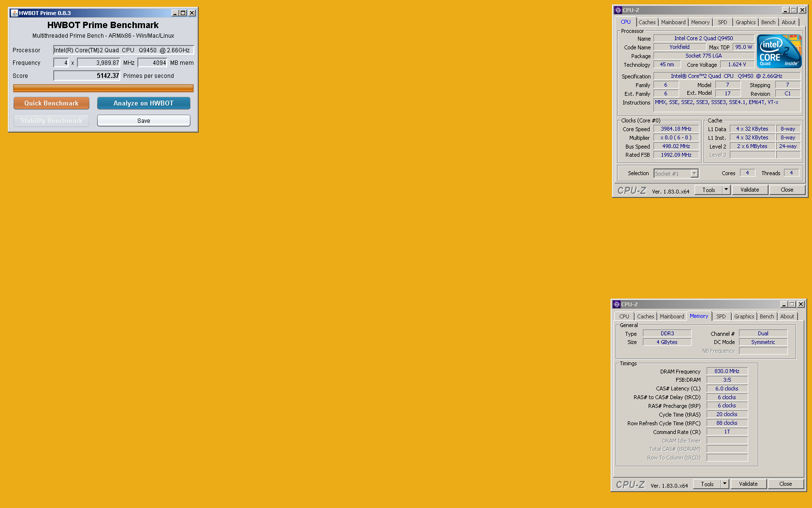Click the Bus Speed value 498.02 MHz
Viewport: 812px width, 508px height.
[x=676, y=146]
